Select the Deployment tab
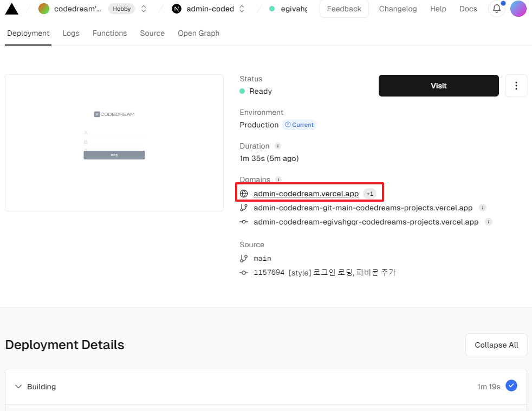Screen dimensions: 532x411 tap(28, 33)
